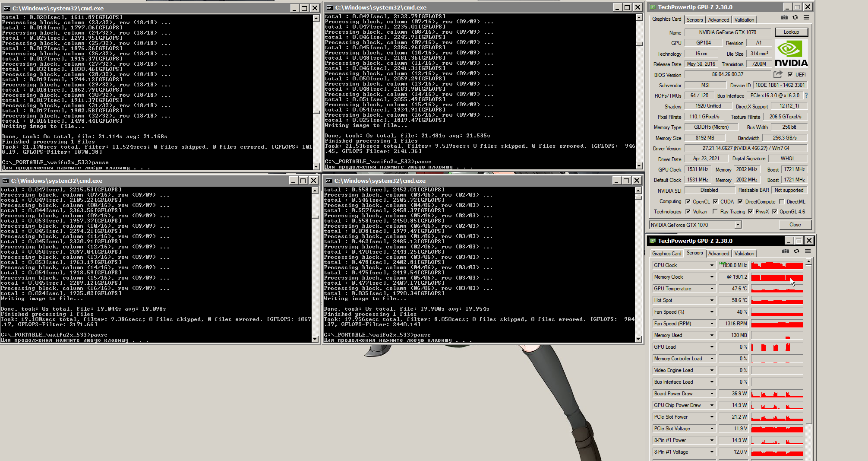Switch to Advanced tab in upper GPU-Z window

click(719, 20)
